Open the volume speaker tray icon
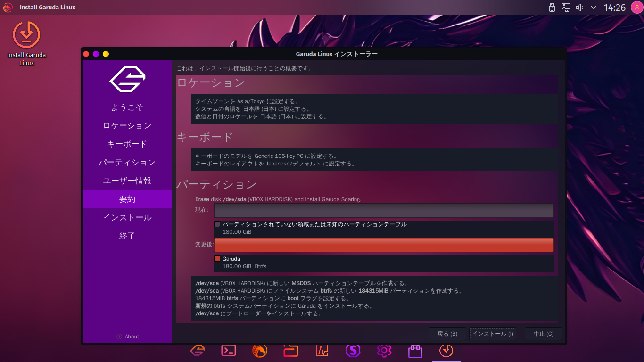Screen dimensions: 644x362 pos(580,8)
